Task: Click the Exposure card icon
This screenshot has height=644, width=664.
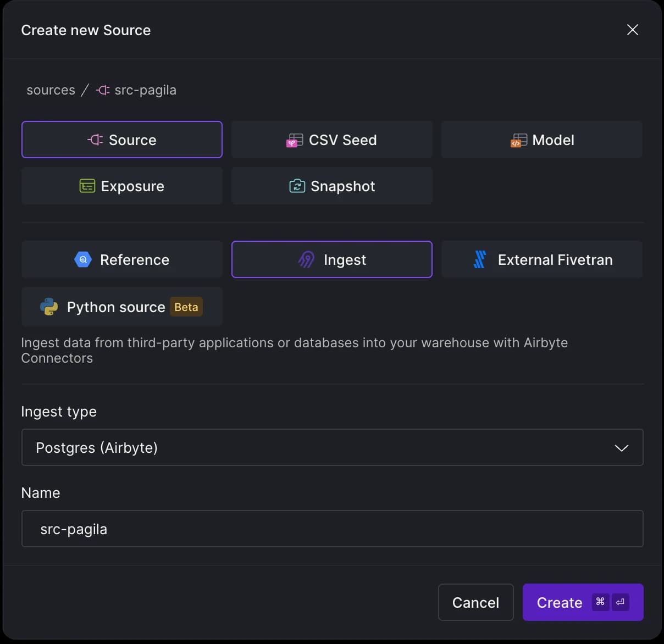Action: point(87,186)
